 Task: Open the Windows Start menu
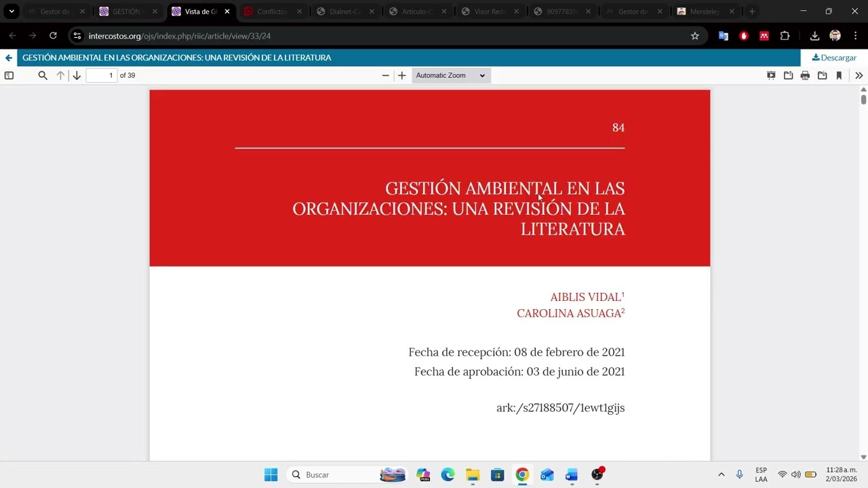pyautogui.click(x=271, y=474)
